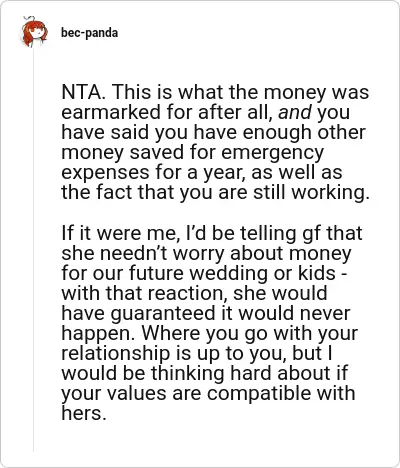400x468 pixels.
Task: Click the final word 'hers.'
Action: 84,413
